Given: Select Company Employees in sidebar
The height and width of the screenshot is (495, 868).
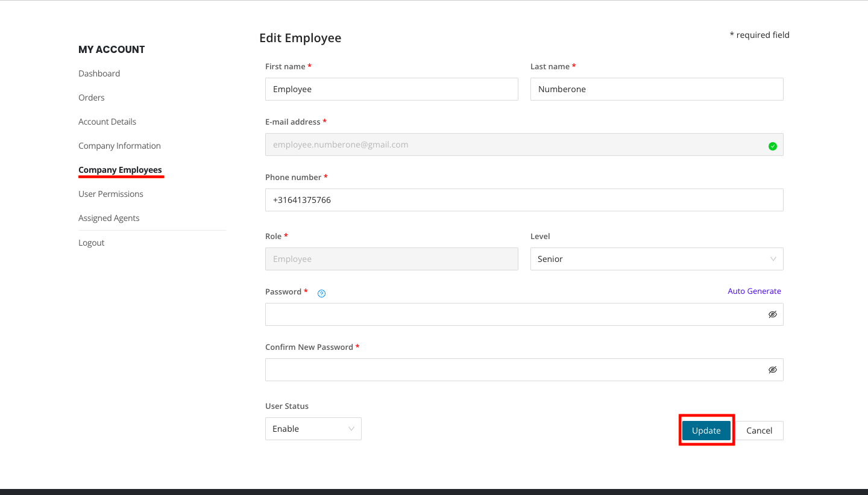Looking at the screenshot, I should pos(120,170).
